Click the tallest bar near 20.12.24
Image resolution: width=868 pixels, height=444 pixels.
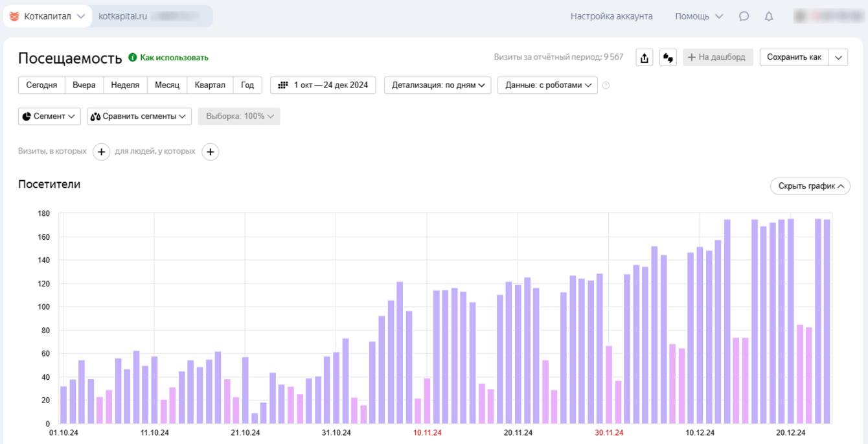(x=790, y=321)
